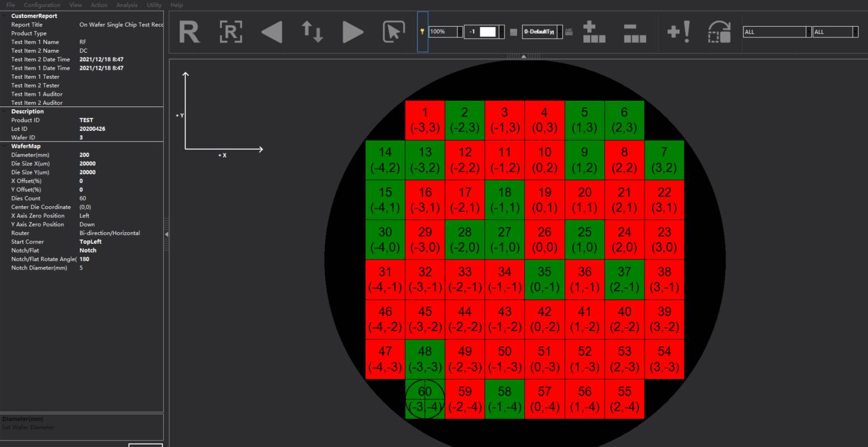868x447 pixels.
Task: Select the Test Item 2 Name value DC
Action: click(x=83, y=51)
